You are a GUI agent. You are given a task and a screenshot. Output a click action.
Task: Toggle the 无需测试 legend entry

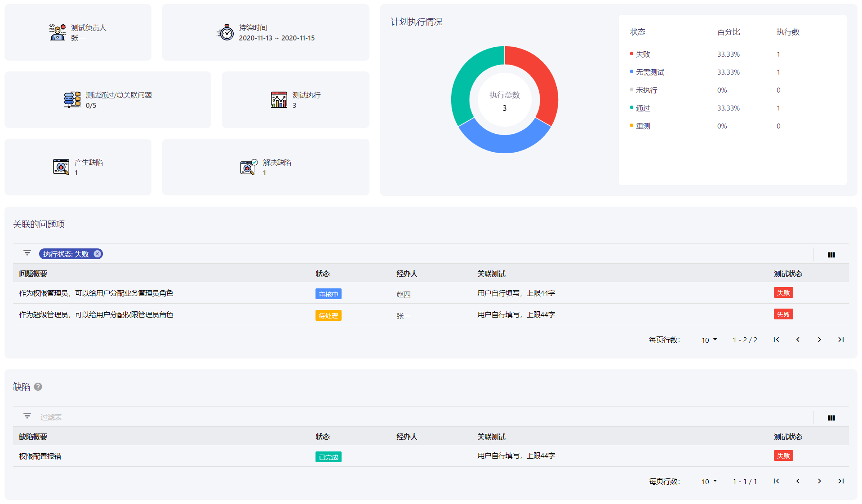point(647,72)
